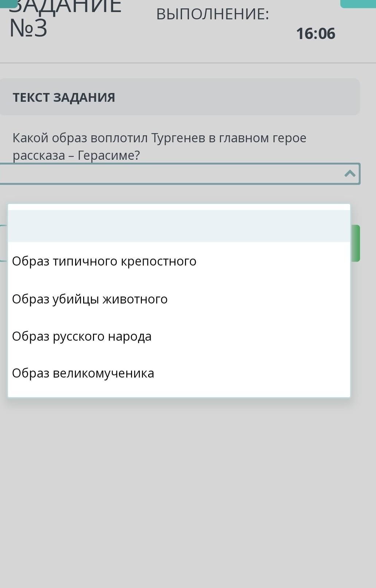The width and height of the screenshot is (376, 588).
Task: Click the answer dropdown field
Action: pos(180,174)
